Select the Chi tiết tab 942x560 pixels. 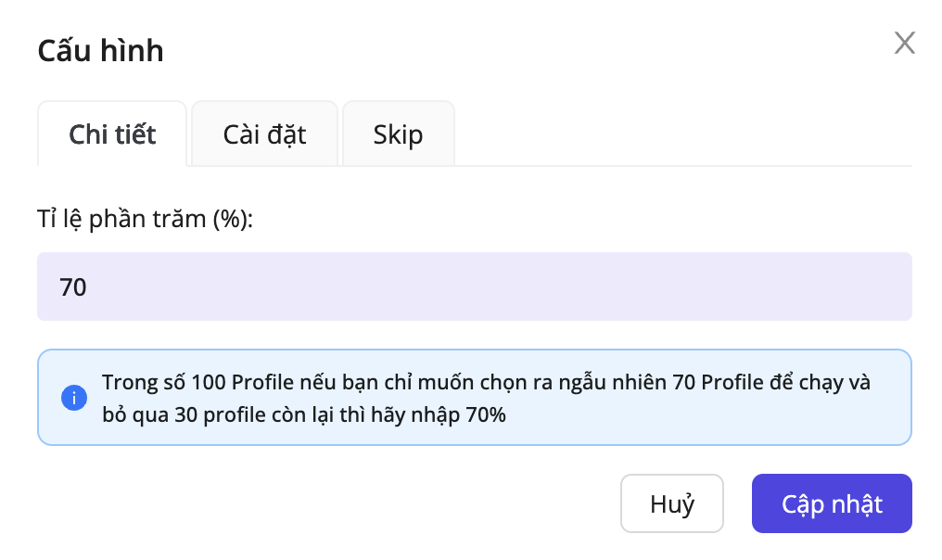pyautogui.click(x=112, y=134)
